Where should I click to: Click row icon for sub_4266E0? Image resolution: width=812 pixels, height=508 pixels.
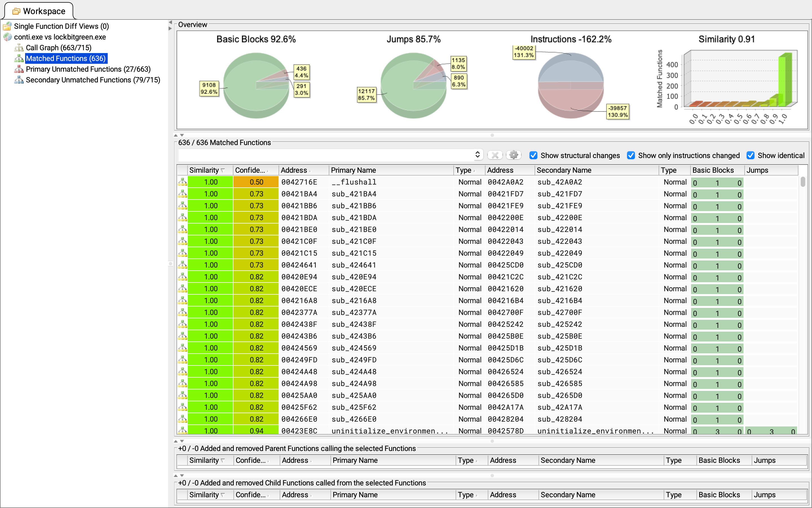tap(182, 419)
